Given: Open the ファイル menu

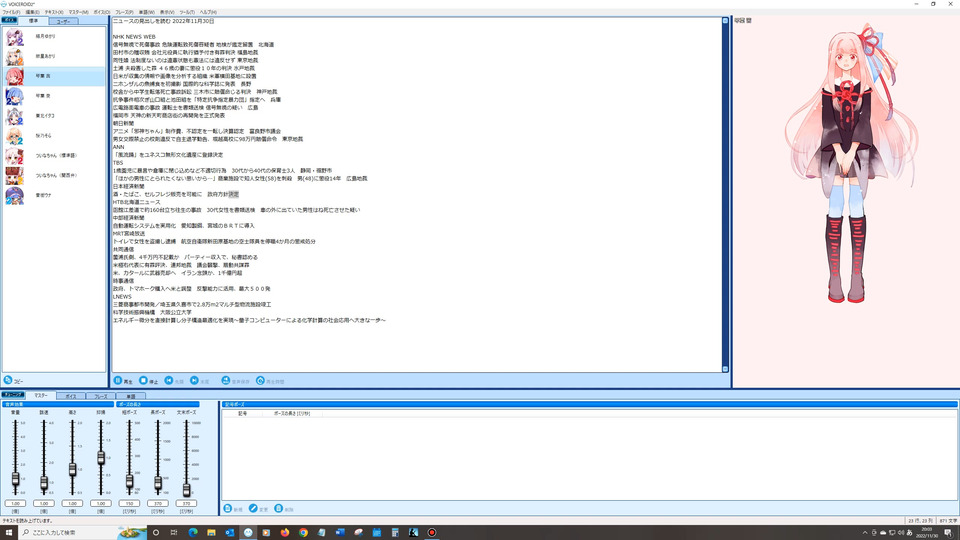Looking at the screenshot, I should [x=11, y=12].
